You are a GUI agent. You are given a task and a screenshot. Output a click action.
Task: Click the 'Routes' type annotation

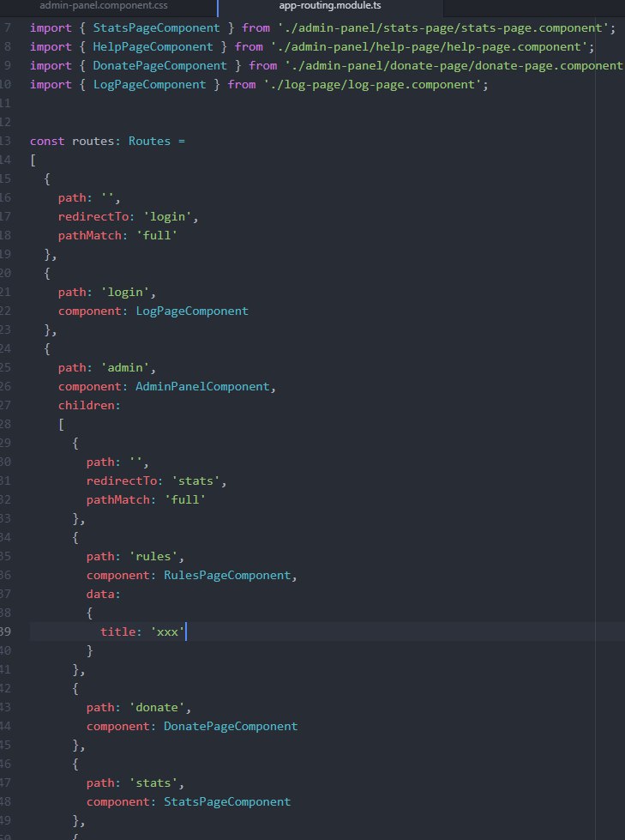pos(149,141)
